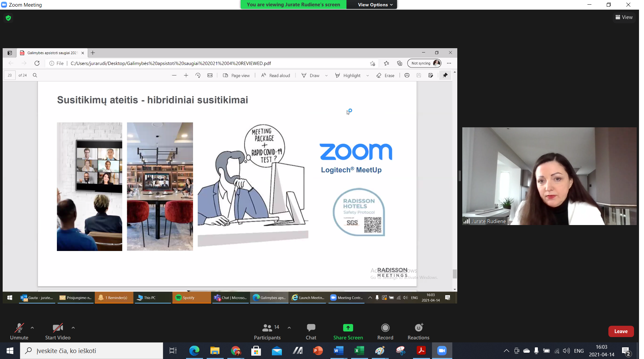The width and height of the screenshot is (644, 359).
Task: Open Excel from taskbar
Action: point(359,351)
